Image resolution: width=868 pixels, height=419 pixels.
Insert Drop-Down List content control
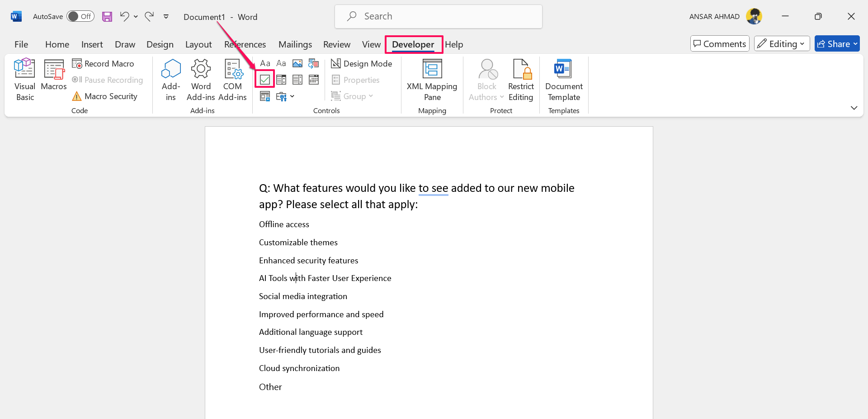(297, 80)
